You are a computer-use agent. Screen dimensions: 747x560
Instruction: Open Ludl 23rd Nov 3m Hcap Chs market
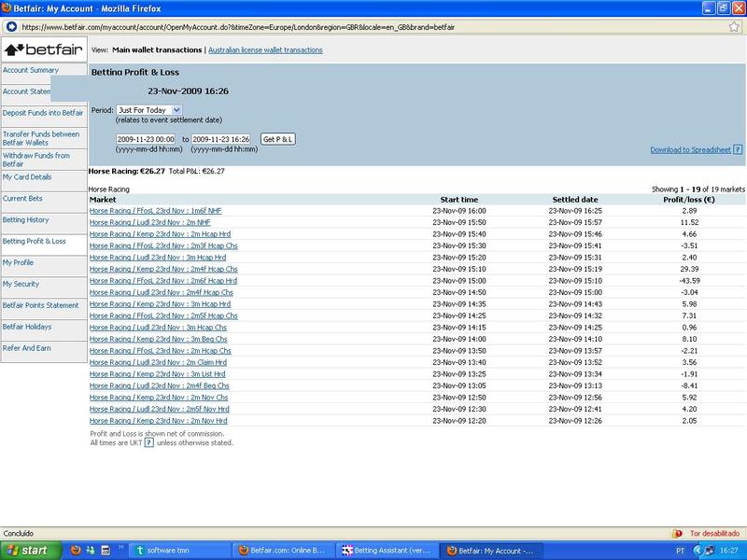click(x=158, y=328)
